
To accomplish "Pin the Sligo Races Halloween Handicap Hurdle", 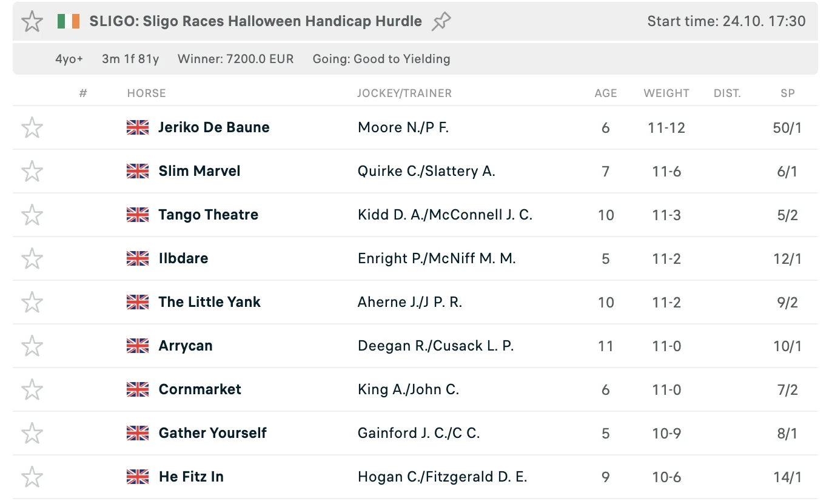I will [441, 22].
